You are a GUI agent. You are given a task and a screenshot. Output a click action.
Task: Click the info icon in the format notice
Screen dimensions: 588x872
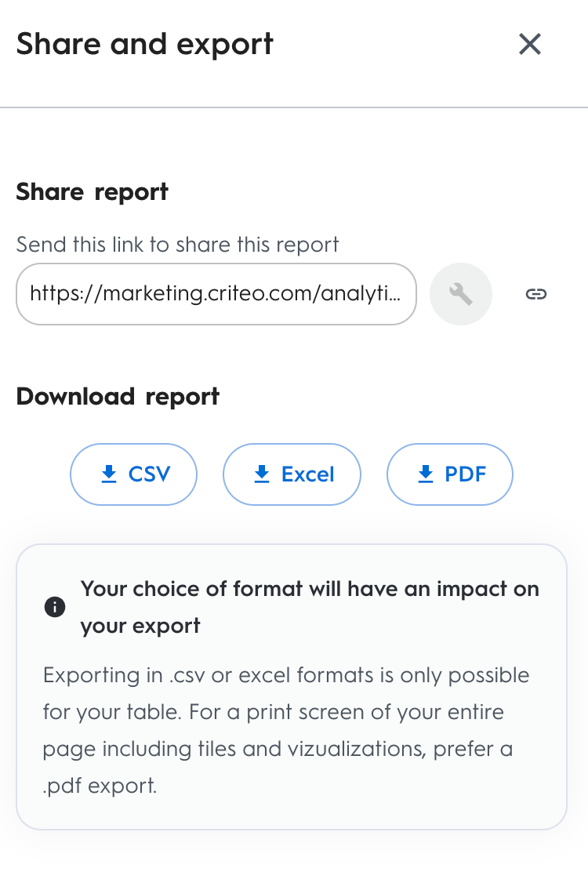coord(55,607)
